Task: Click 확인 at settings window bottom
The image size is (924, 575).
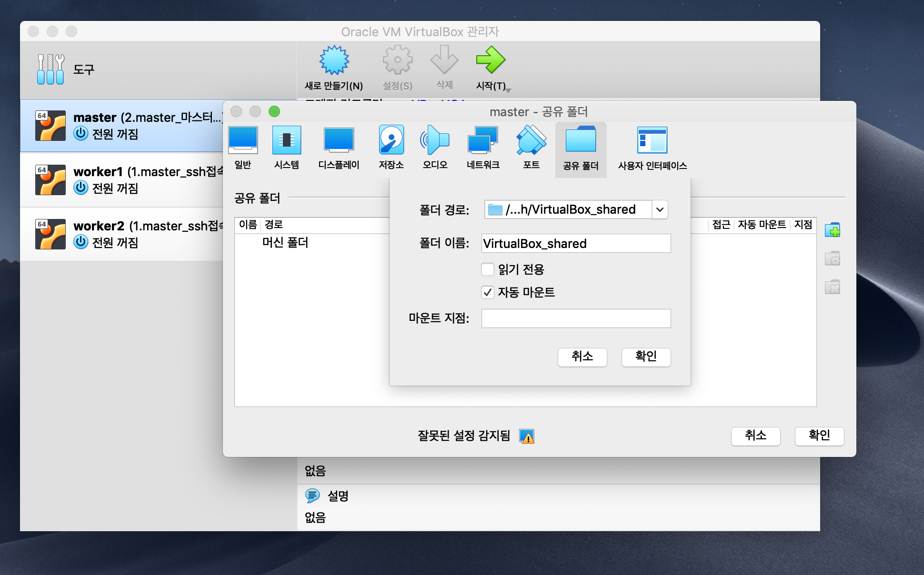Action: tap(819, 436)
